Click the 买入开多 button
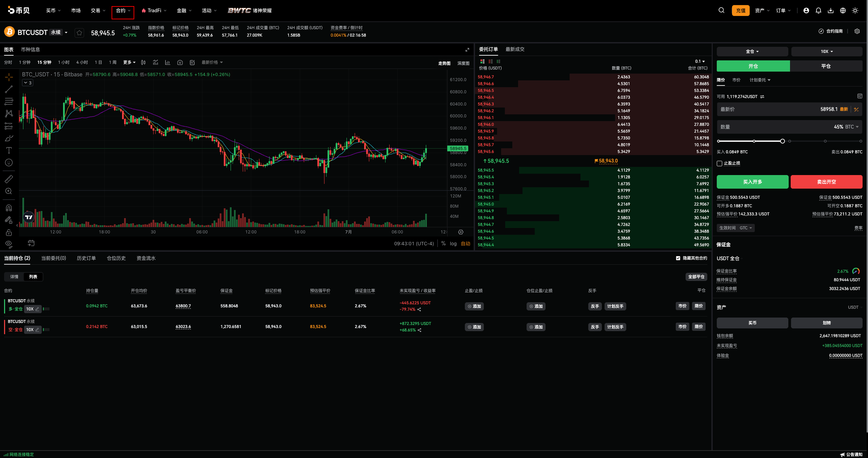Viewport: 868px width, 458px height. click(752, 182)
